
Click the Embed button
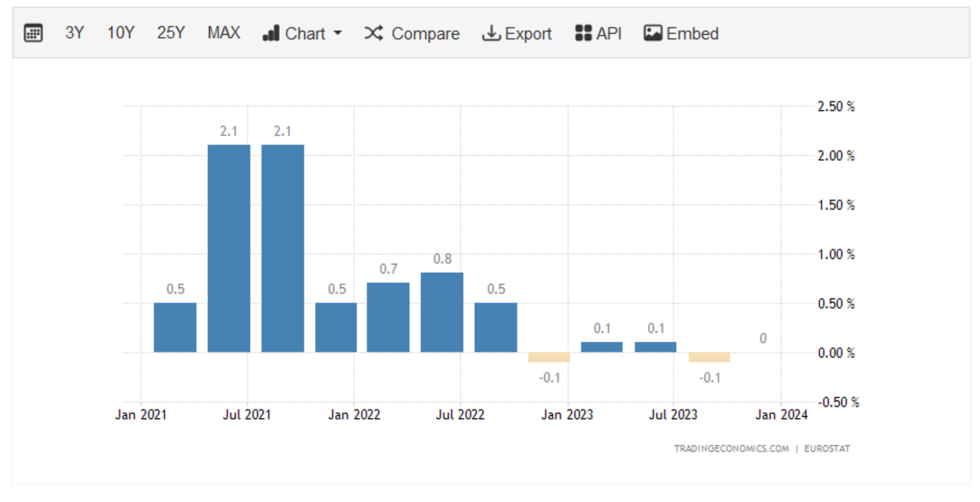(x=681, y=33)
